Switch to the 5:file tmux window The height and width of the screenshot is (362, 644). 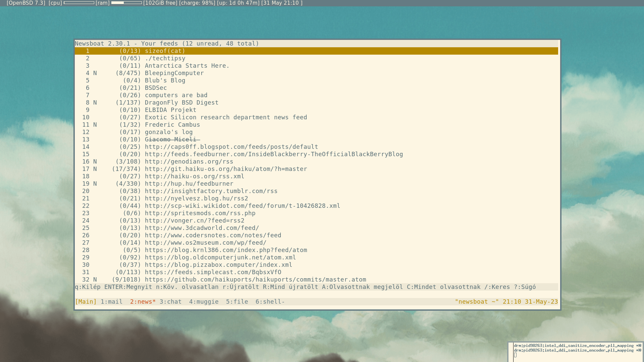(x=237, y=302)
